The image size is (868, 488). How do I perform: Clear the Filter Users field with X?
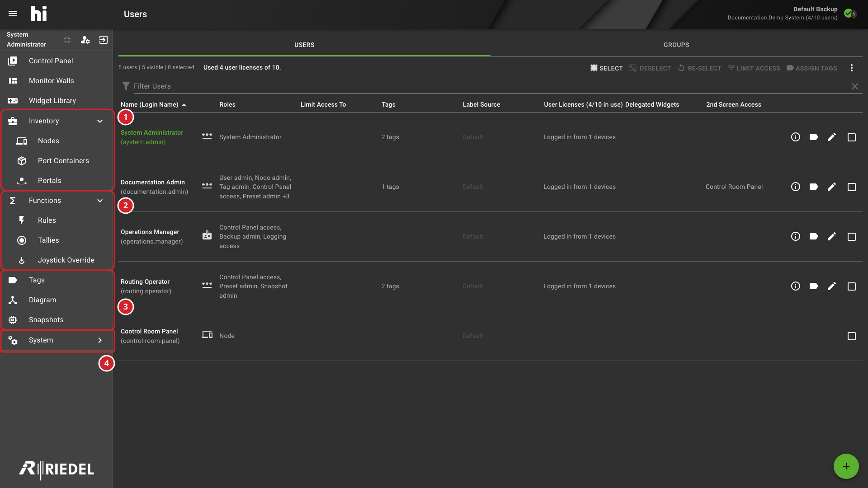click(855, 86)
